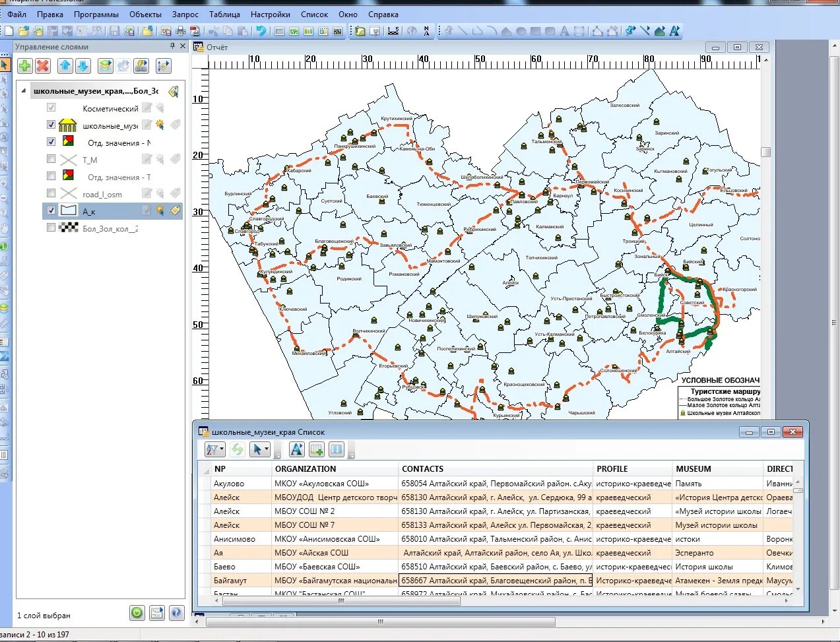Open a New Layout window icon
840x642 pixels.
(323, 31)
